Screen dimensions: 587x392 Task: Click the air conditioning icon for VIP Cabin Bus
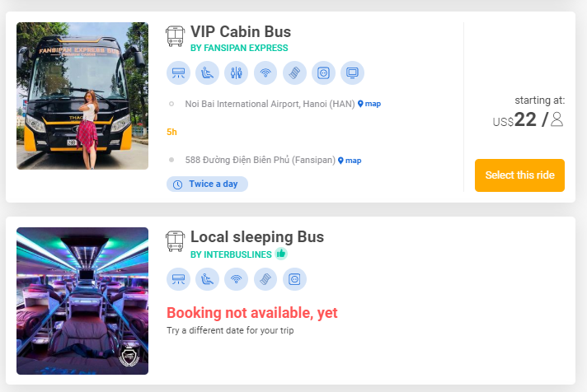[x=178, y=72]
